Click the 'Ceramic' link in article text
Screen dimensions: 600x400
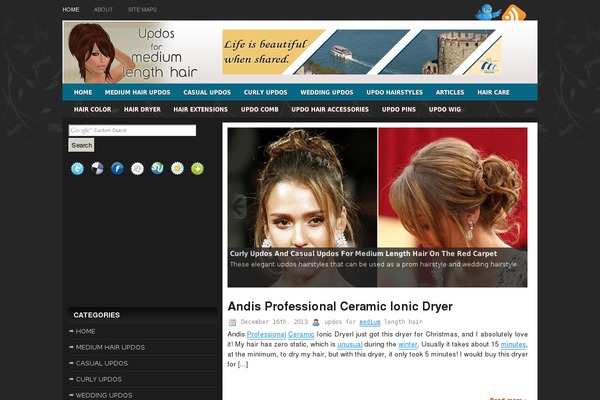point(301,335)
